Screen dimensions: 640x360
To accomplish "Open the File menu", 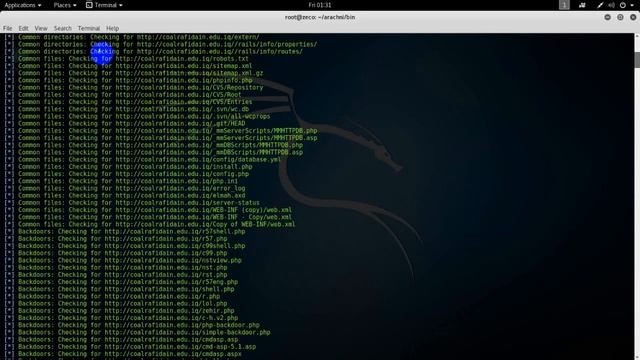I will pyautogui.click(x=7, y=28).
